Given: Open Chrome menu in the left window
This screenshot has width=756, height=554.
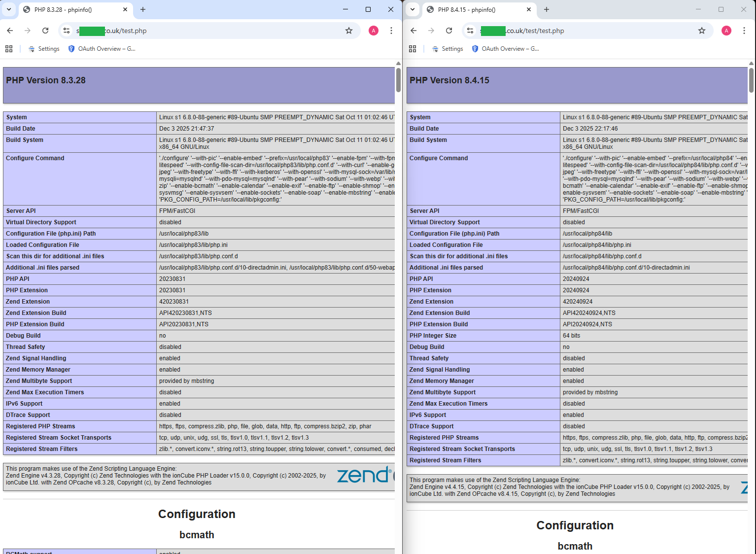Looking at the screenshot, I should (x=391, y=31).
